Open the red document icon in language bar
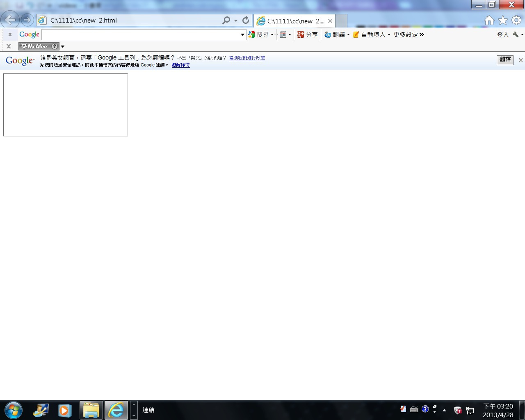525x420 pixels. (403, 409)
